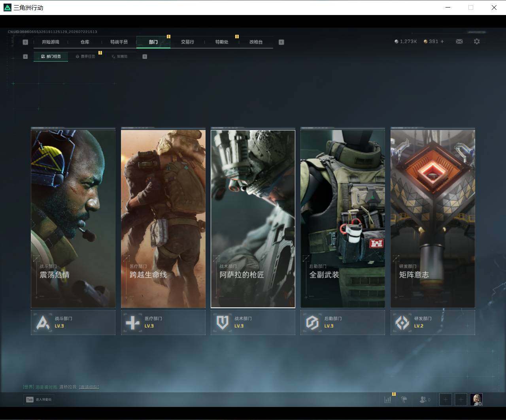Viewport: 506px width, 420px height.
Task: Select the 部门任务 sub-tab
Action: (51, 57)
